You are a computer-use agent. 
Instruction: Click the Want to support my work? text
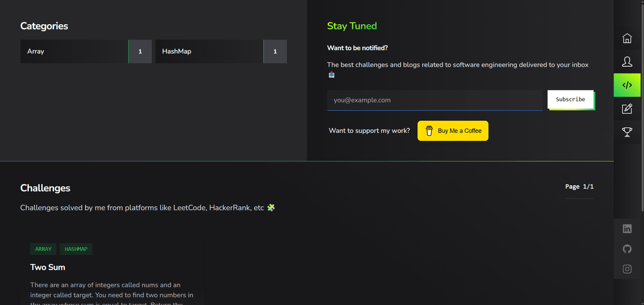(369, 131)
